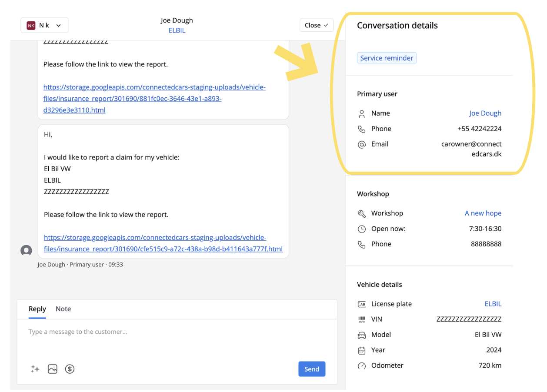Open the Joe Dough name link in details
Screen dimensions: 547x392
[485, 113]
